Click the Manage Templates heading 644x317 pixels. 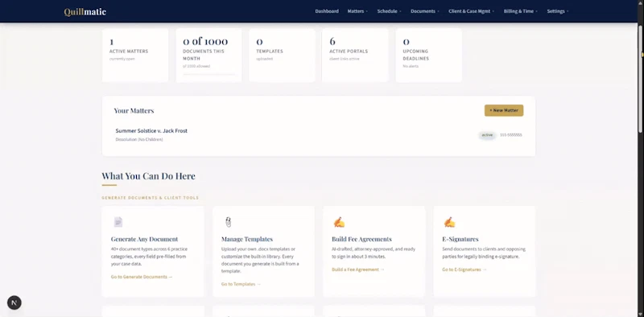click(x=247, y=239)
